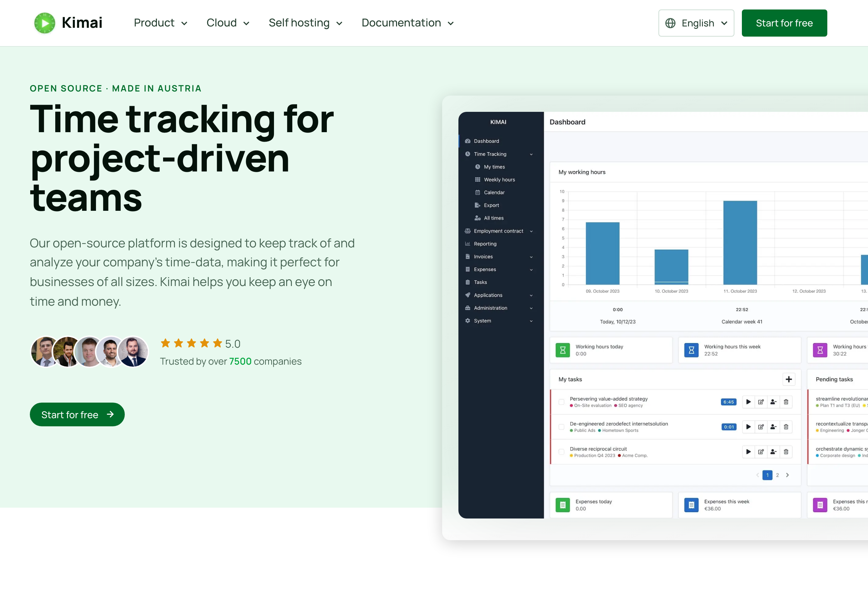This screenshot has height=610, width=868.
Task: Click the globe language icon
Action: (670, 23)
